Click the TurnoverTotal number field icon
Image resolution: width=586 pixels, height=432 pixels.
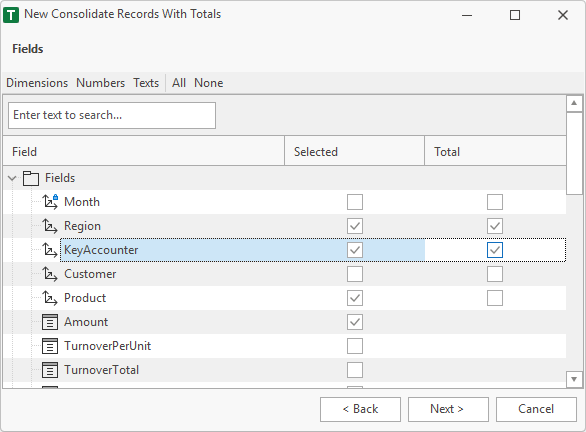point(50,370)
